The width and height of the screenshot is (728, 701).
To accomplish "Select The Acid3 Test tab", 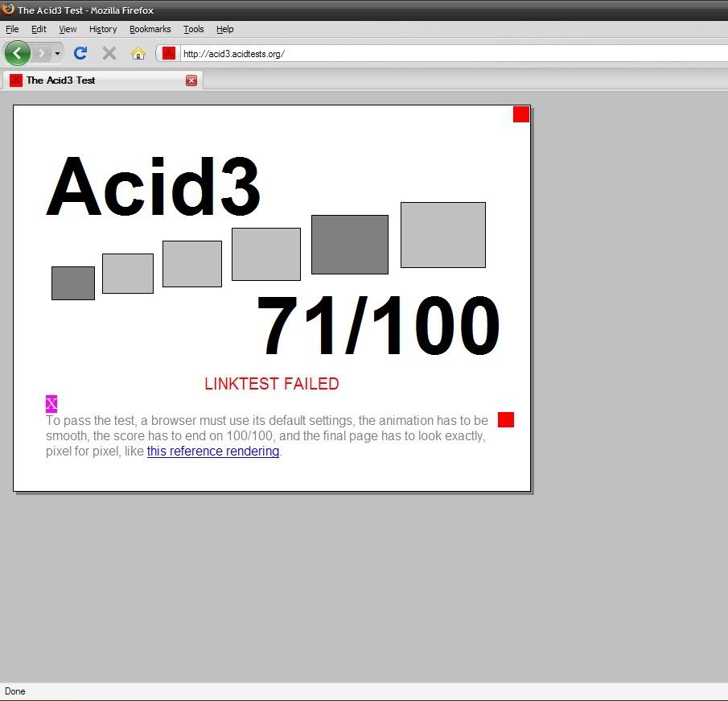I will coord(103,80).
